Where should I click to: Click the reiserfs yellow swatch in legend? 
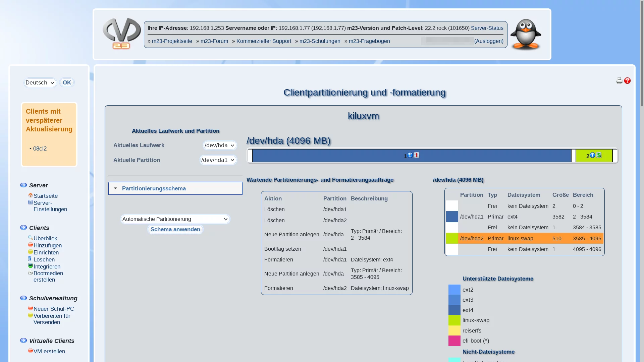click(454, 330)
